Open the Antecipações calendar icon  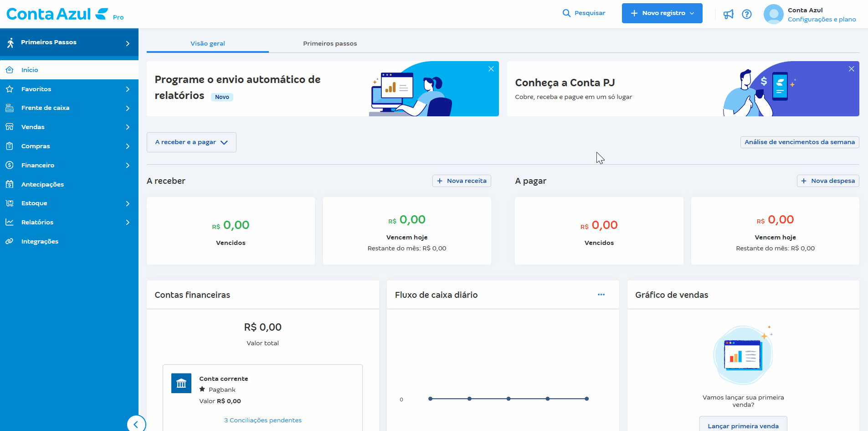[10, 184]
